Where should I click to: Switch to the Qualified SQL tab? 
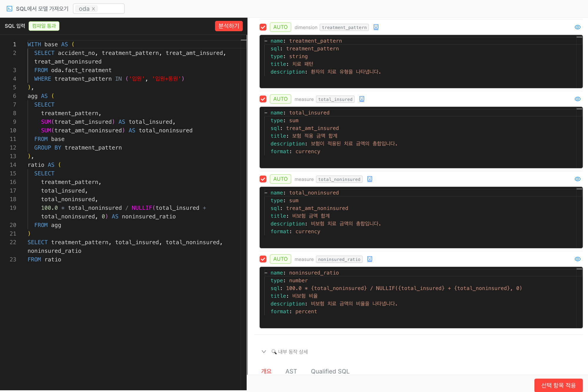(x=330, y=371)
